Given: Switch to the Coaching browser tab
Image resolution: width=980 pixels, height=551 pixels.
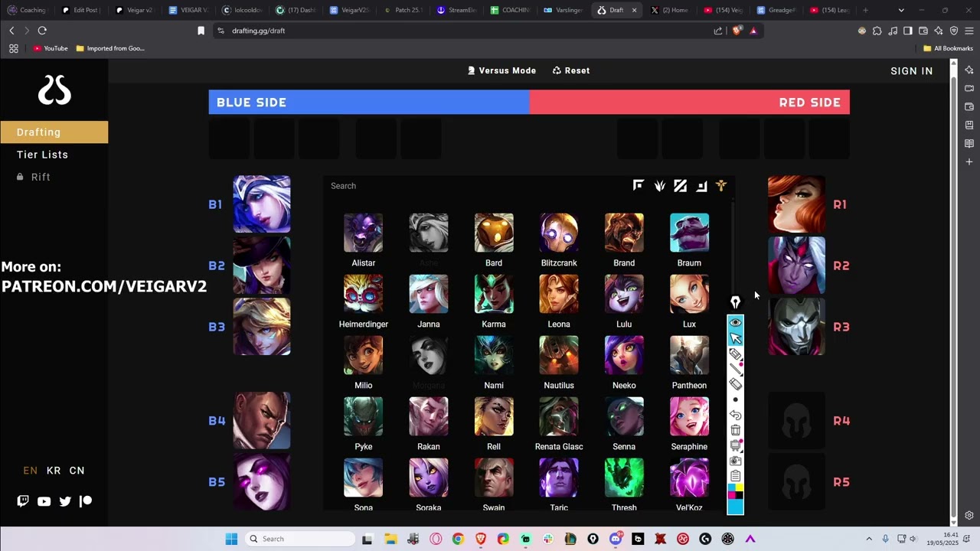Looking at the screenshot, I should pyautogui.click(x=27, y=10).
